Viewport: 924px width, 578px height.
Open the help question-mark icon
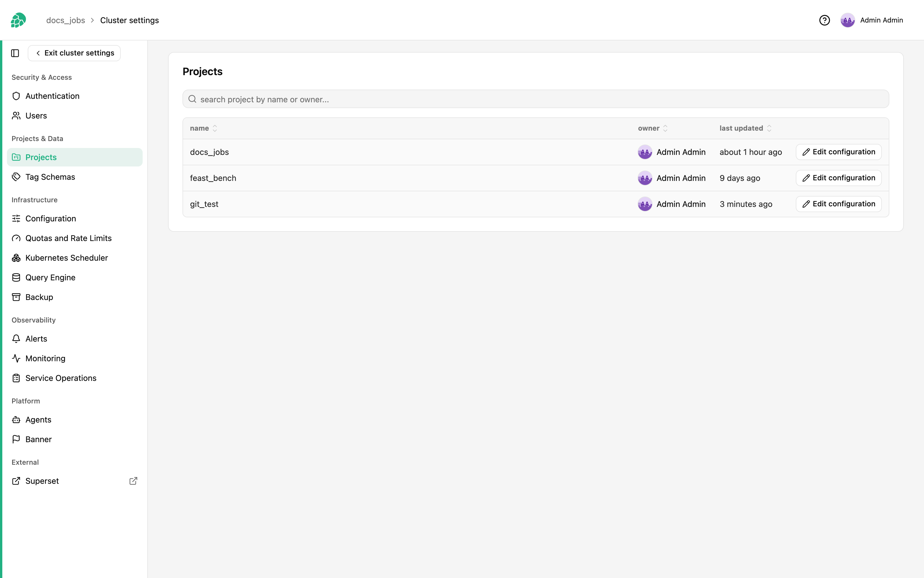pos(824,20)
